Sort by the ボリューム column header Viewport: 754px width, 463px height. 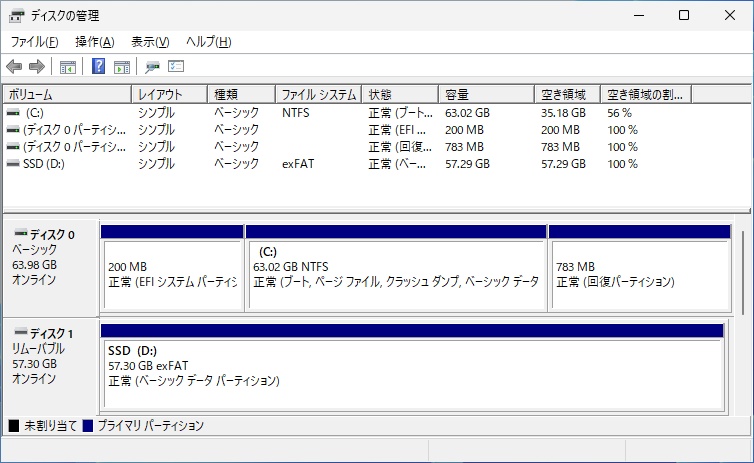(67, 94)
